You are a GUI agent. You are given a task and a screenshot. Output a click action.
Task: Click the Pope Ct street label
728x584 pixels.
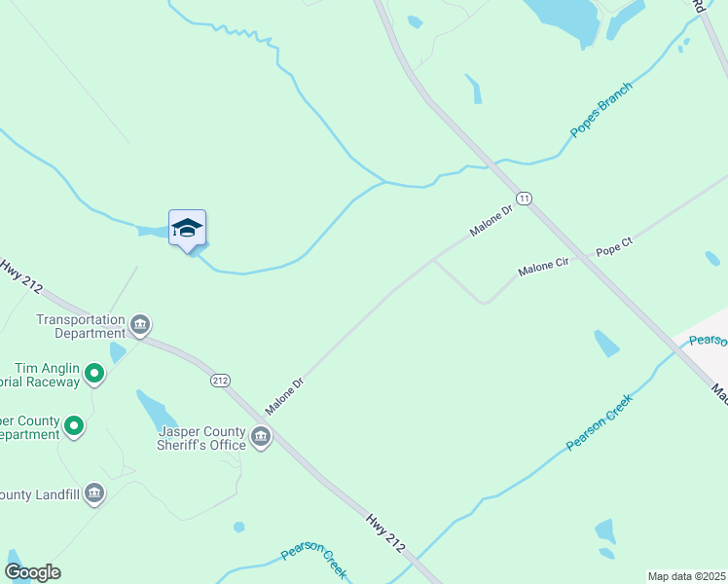[x=614, y=247]
